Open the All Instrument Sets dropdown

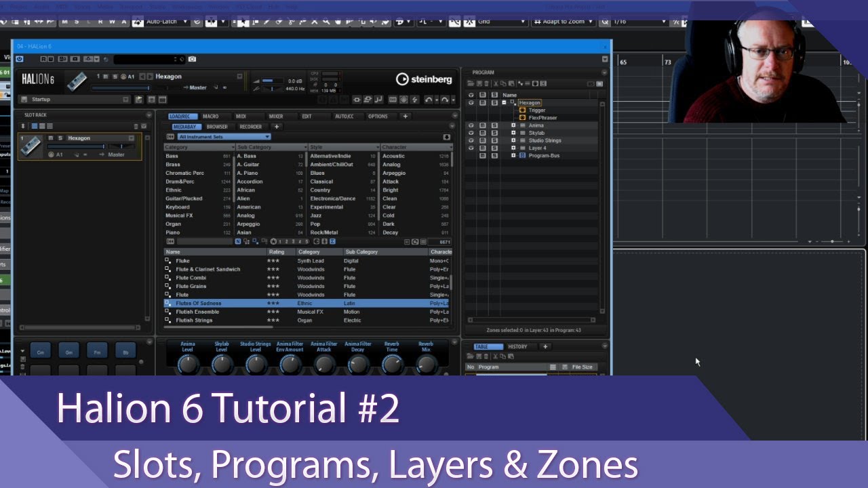click(224, 136)
